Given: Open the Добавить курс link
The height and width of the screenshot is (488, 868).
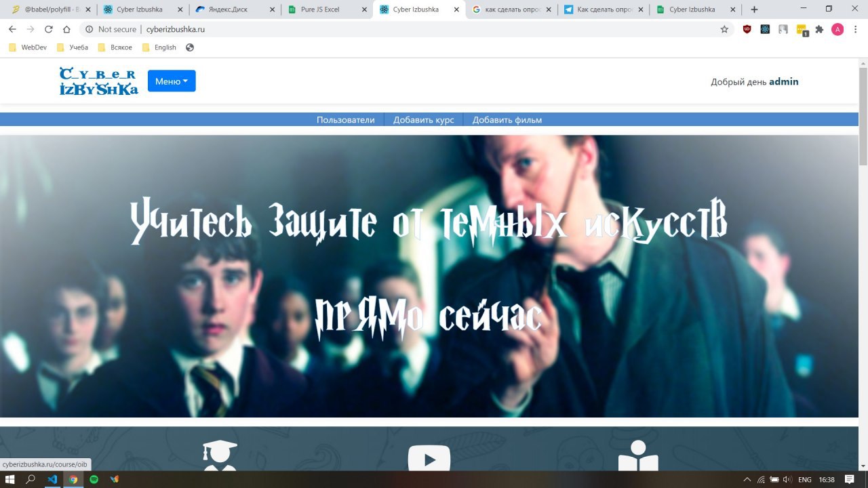Looking at the screenshot, I should (x=424, y=120).
